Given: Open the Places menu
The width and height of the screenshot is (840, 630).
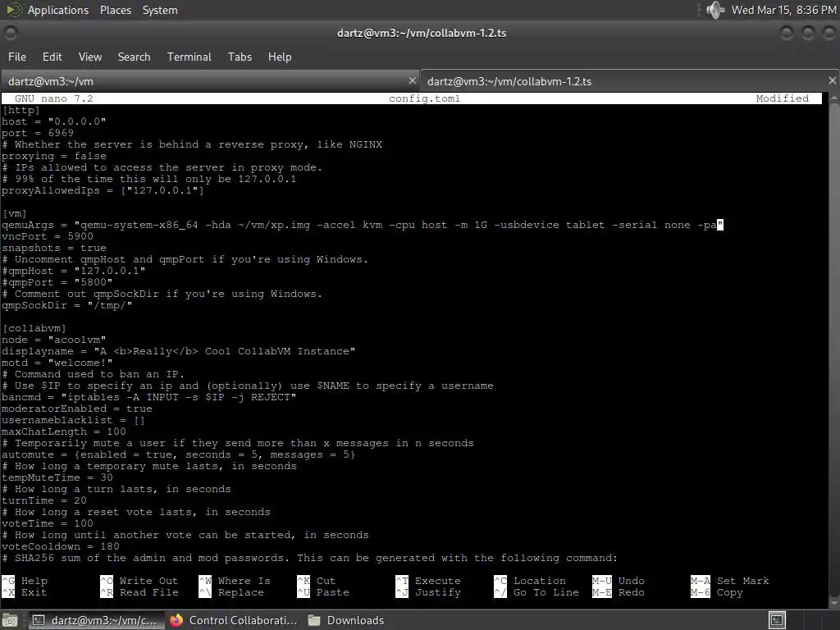Looking at the screenshot, I should (115, 10).
